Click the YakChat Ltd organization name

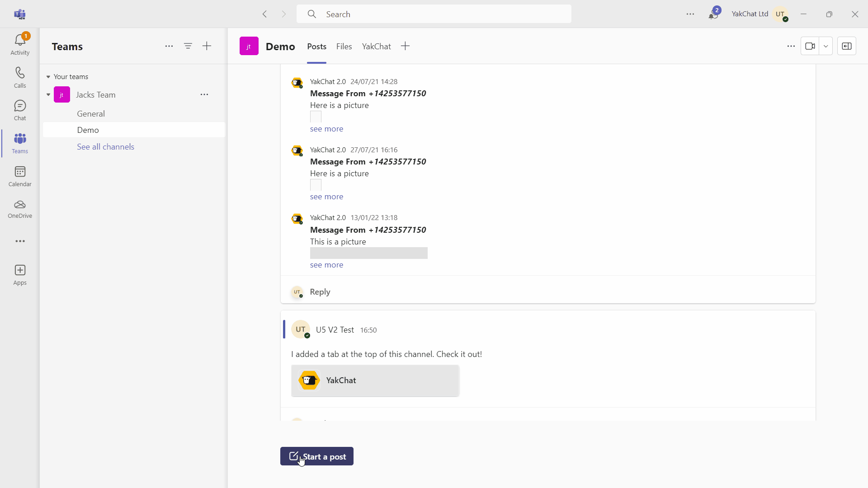750,14
